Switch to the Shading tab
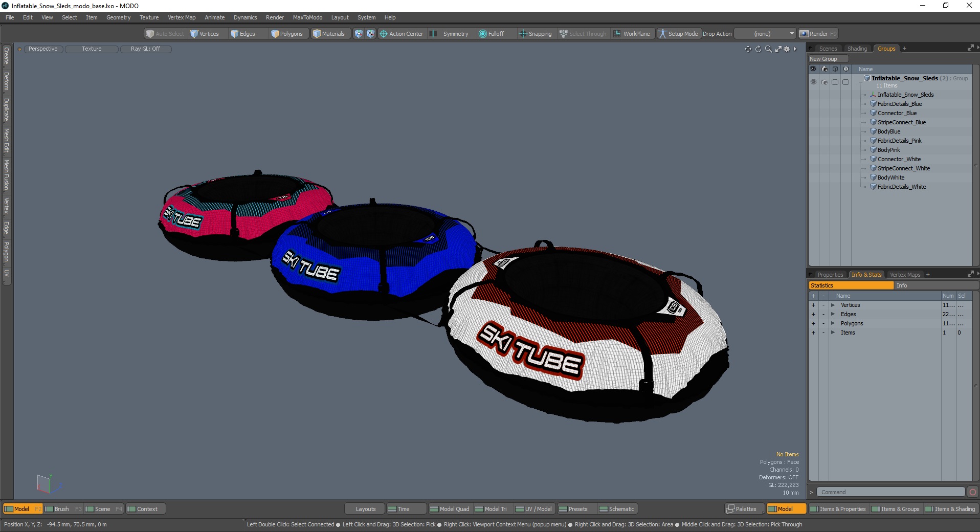Viewport: 980px width, 532px height. pyautogui.click(x=857, y=49)
